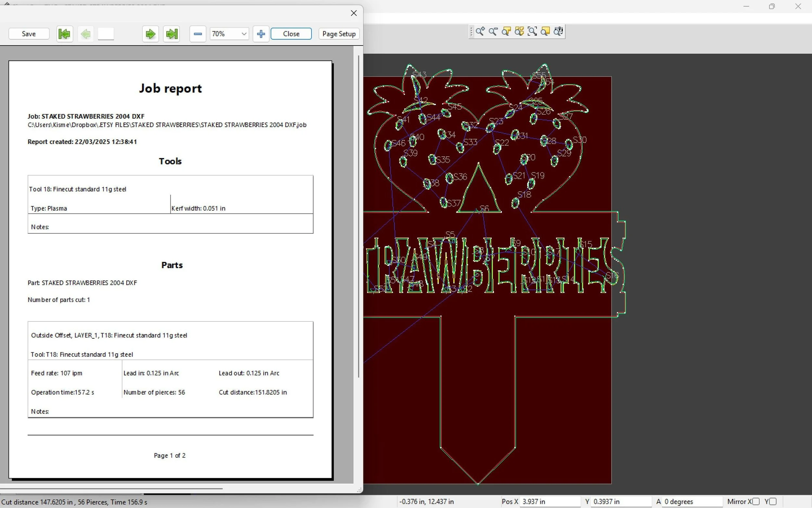Click the report preview vertical scrollbar

[359, 215]
